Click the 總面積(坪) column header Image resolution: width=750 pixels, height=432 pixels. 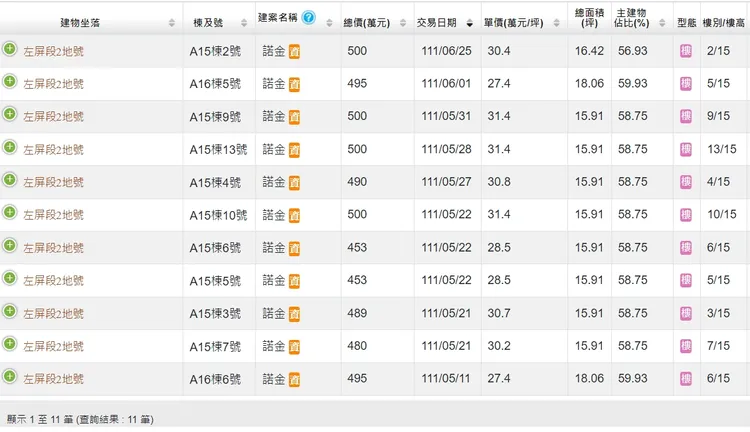point(589,18)
